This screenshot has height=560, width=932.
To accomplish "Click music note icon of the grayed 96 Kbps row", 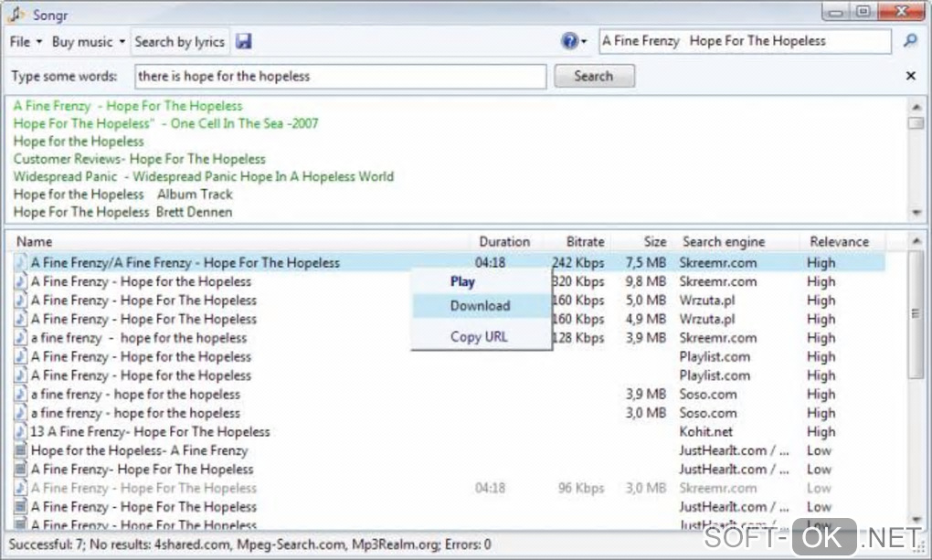I will pos(21,488).
